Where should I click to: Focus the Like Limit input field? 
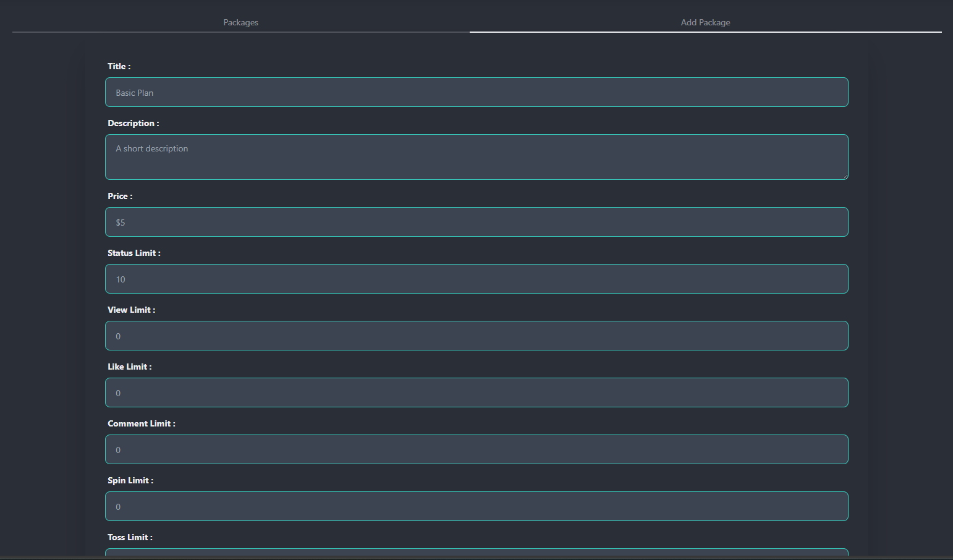click(x=476, y=392)
